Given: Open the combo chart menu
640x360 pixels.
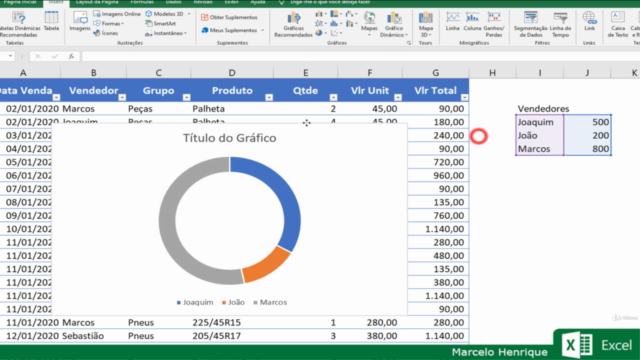Looking at the screenshot, I should coord(350,24).
